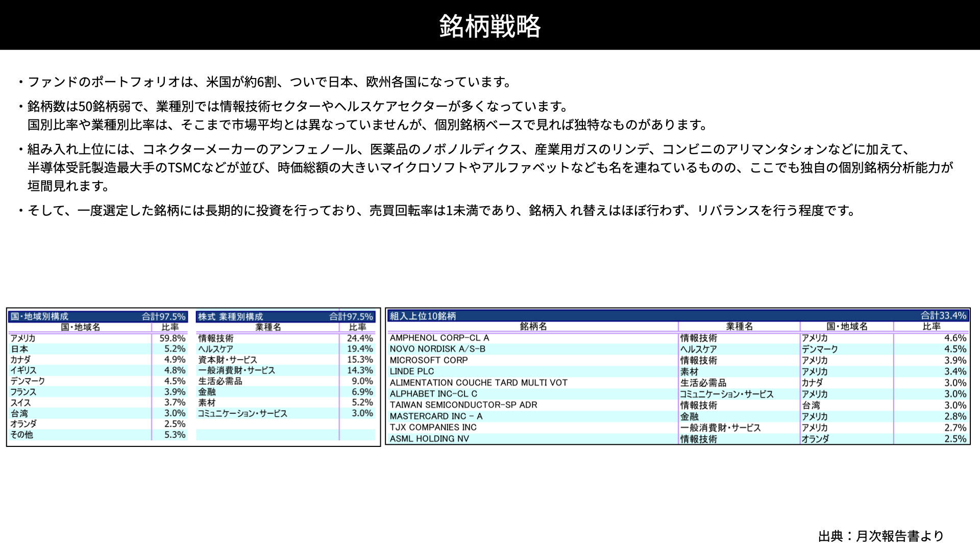Select the ヘルスケア sector row
The width and height of the screenshot is (980, 551).
pyautogui.click(x=286, y=349)
